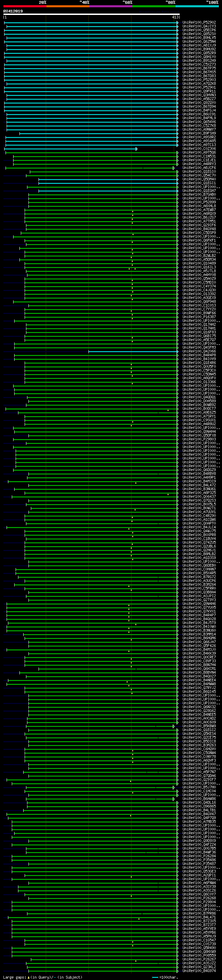Click the short cyan bar for UniRef100_Q42066

(x=133, y=351)
